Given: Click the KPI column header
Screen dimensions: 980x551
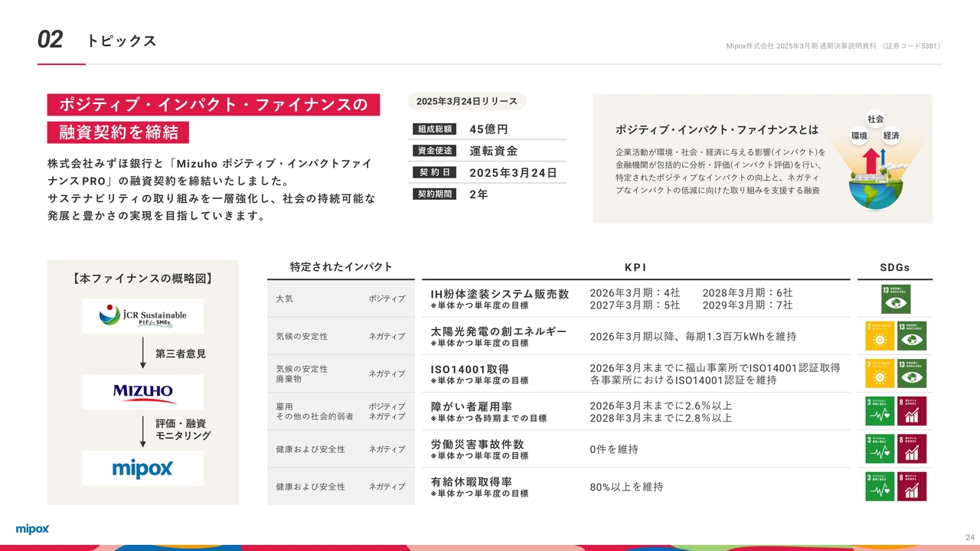Looking at the screenshot, I should click(635, 267).
